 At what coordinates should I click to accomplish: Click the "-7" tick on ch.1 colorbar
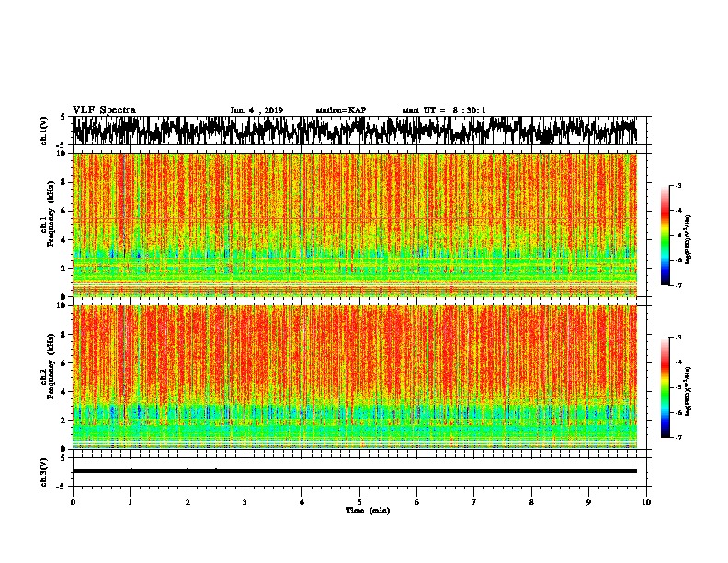click(x=678, y=285)
